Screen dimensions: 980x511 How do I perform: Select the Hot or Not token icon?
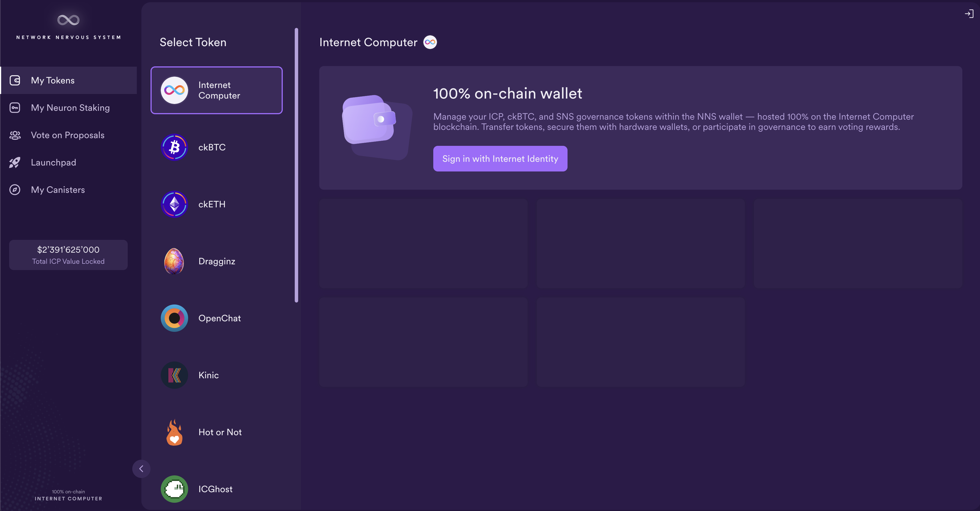(175, 432)
